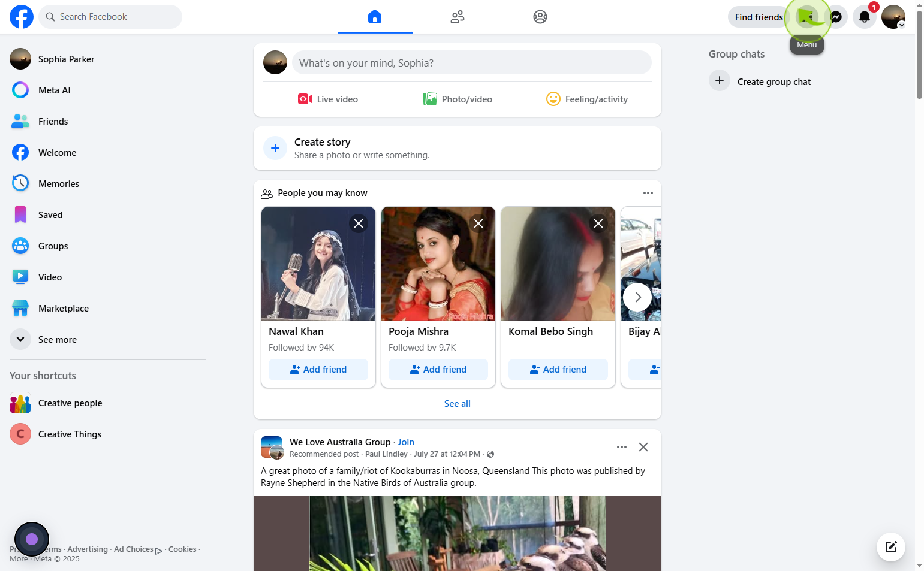Add Pooja Mishra as friend
The image size is (924, 571).
[x=438, y=370]
